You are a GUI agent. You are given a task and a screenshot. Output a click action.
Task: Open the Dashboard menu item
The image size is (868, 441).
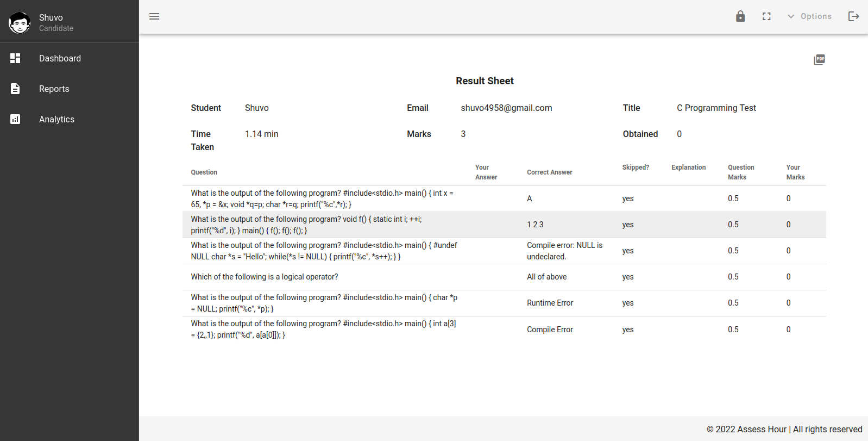60,58
